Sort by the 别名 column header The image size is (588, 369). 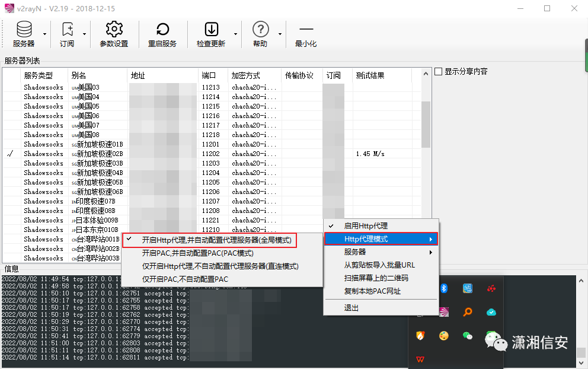point(97,75)
